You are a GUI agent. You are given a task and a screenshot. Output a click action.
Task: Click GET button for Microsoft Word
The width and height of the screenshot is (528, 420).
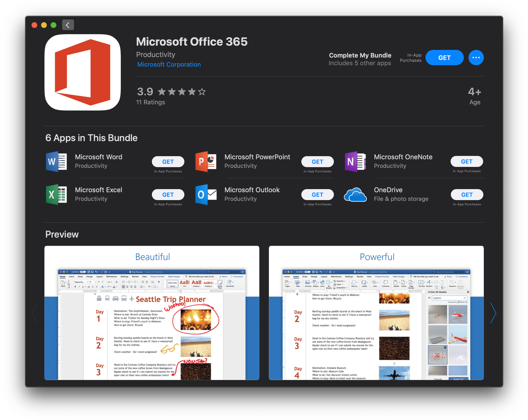pyautogui.click(x=168, y=162)
